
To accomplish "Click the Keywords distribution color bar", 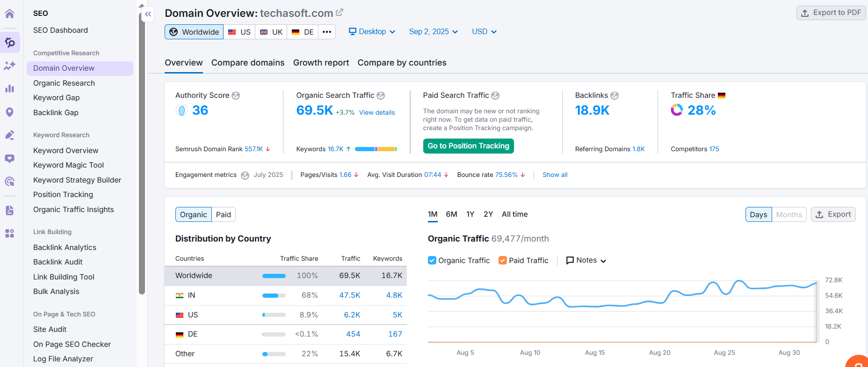I will coord(376,149).
